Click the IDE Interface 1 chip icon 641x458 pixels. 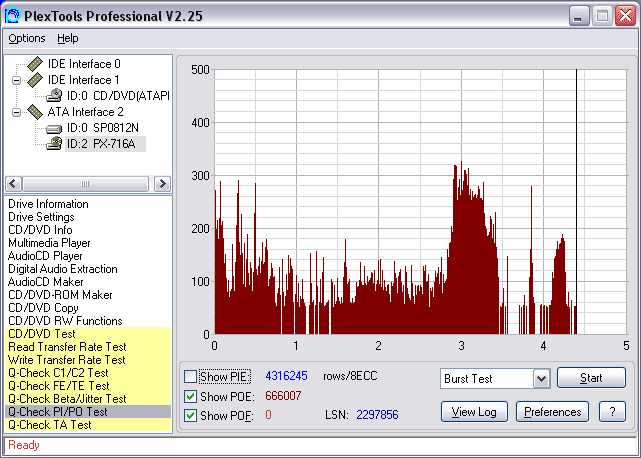[35, 80]
